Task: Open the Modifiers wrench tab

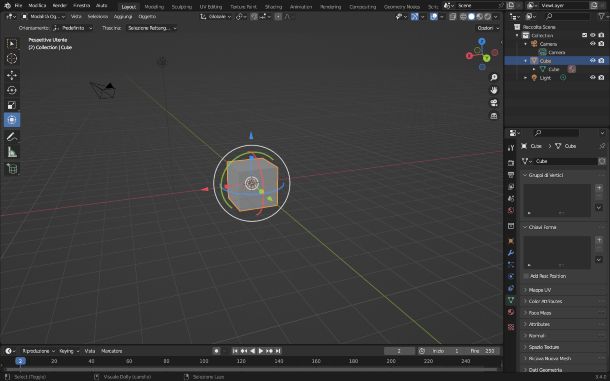Action: (x=511, y=253)
